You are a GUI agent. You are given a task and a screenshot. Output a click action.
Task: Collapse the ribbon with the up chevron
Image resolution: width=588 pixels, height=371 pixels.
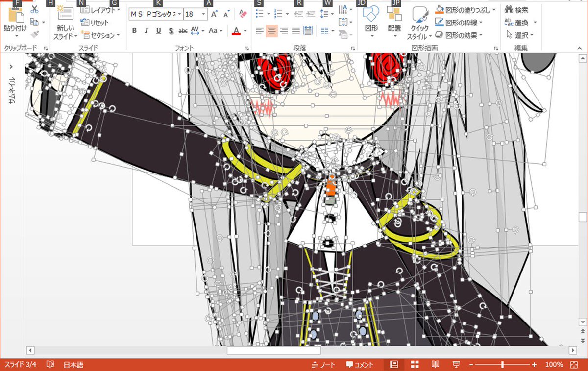click(580, 49)
